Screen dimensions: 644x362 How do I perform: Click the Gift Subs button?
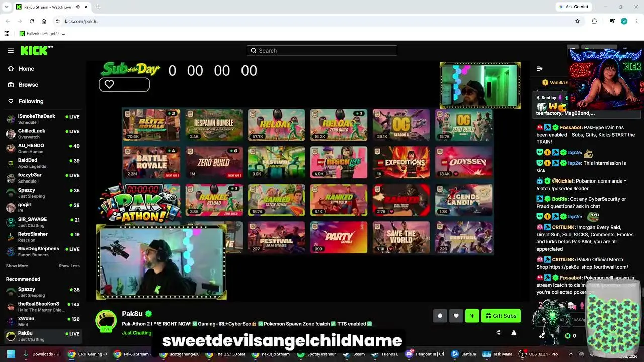click(501, 316)
